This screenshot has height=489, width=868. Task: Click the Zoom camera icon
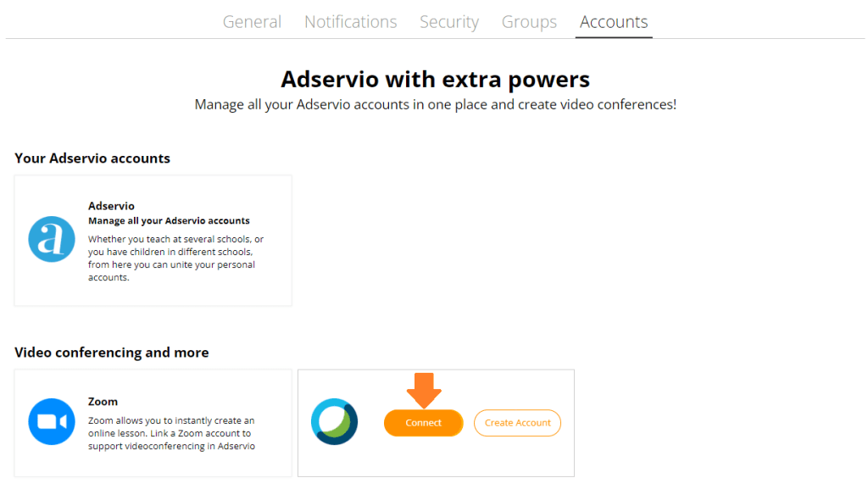tap(52, 421)
